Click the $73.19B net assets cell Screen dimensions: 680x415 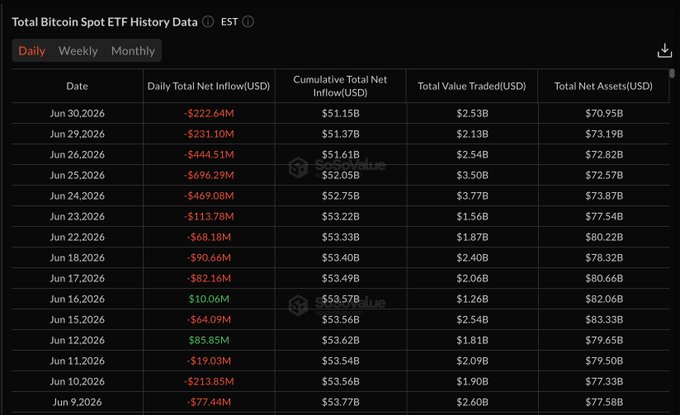(x=604, y=134)
